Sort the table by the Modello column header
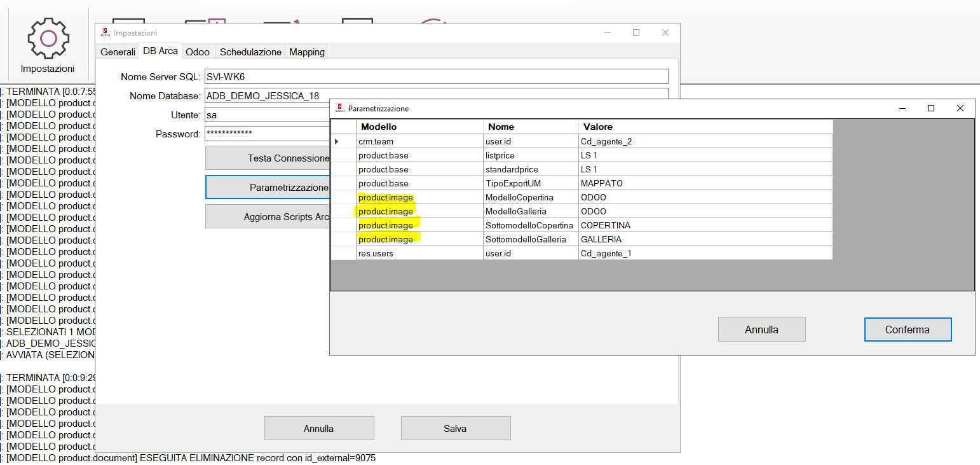 [x=419, y=127]
